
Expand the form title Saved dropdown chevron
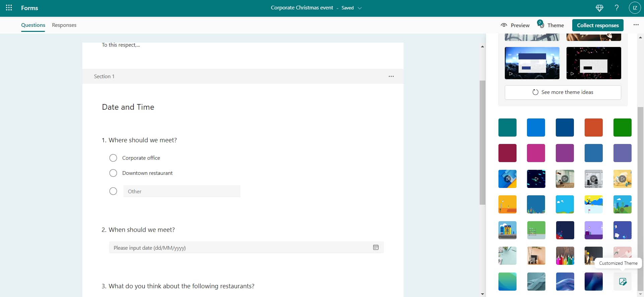(x=360, y=8)
